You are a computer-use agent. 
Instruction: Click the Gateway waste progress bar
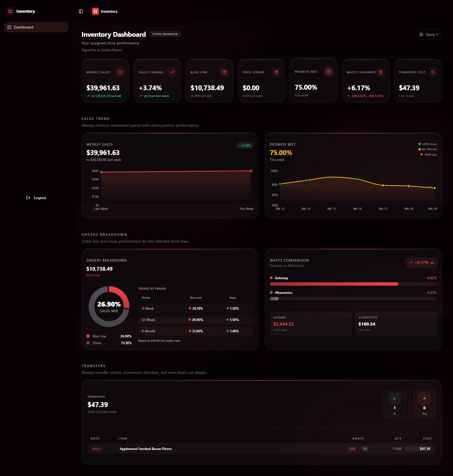353,284
